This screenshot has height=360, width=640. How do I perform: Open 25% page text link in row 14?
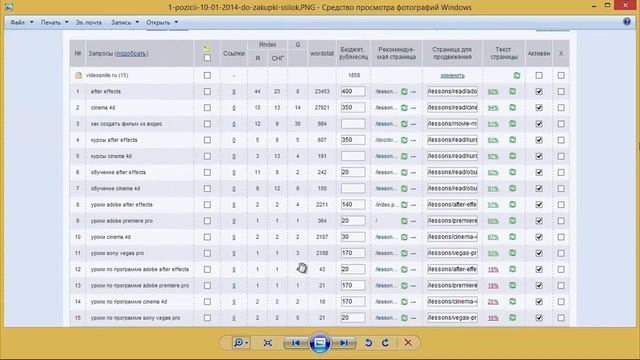click(493, 302)
